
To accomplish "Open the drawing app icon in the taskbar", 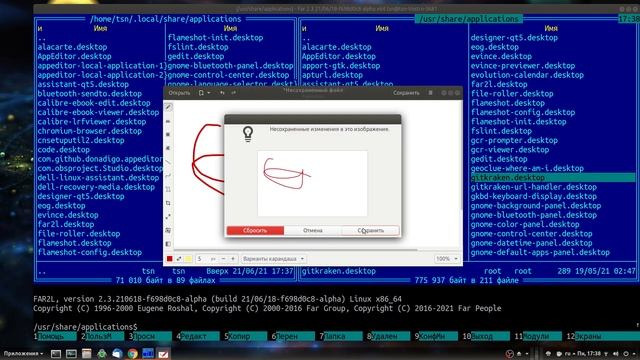I will (x=163, y=353).
